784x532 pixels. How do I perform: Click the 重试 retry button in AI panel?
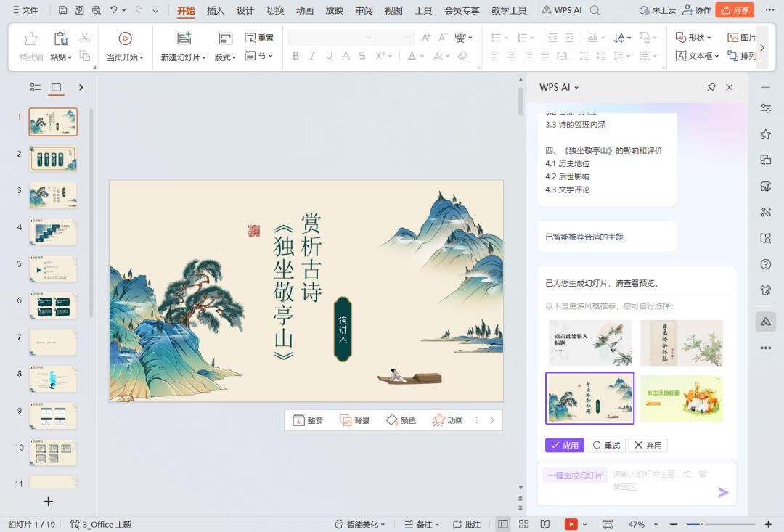607,445
